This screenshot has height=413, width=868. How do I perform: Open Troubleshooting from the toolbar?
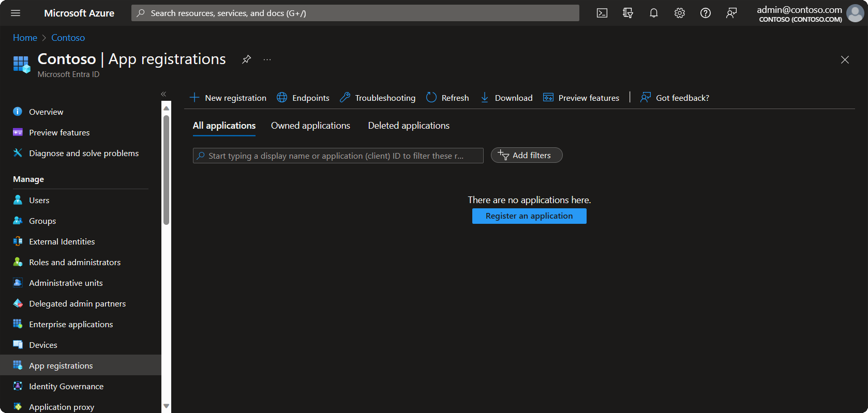(378, 98)
